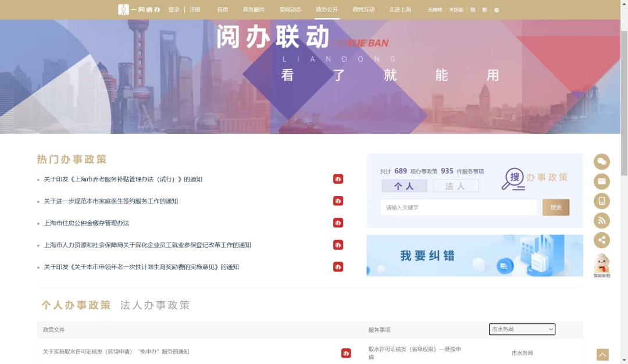Open 上海市住房公积金缴存管理办法 link
Image resolution: width=628 pixels, height=364 pixels.
point(87,223)
